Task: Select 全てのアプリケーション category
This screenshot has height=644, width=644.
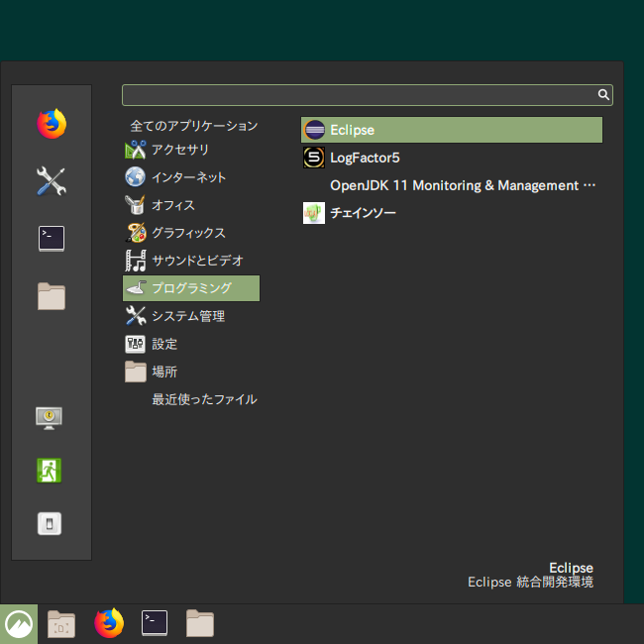Action: (194, 126)
